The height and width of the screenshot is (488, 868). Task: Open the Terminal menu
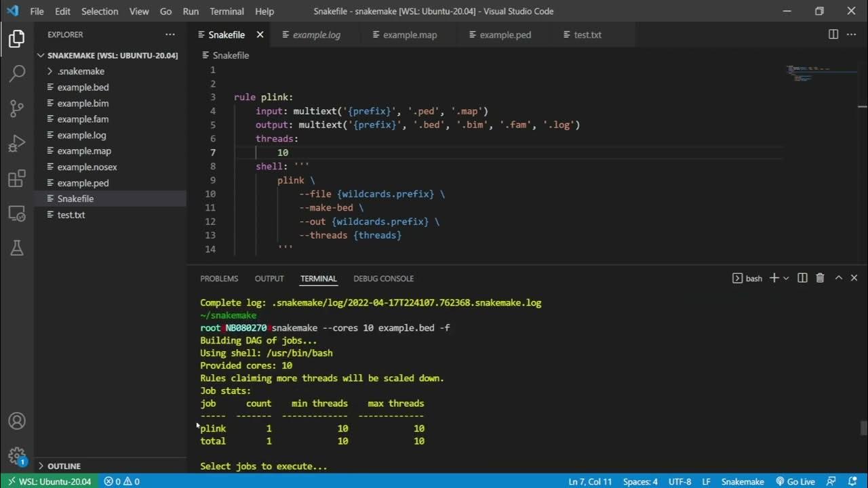tap(226, 12)
